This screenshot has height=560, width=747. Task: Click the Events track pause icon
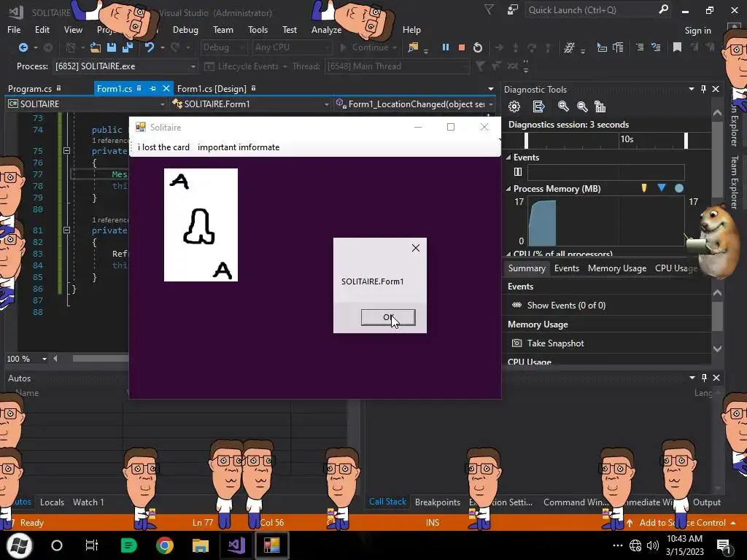coord(518,171)
